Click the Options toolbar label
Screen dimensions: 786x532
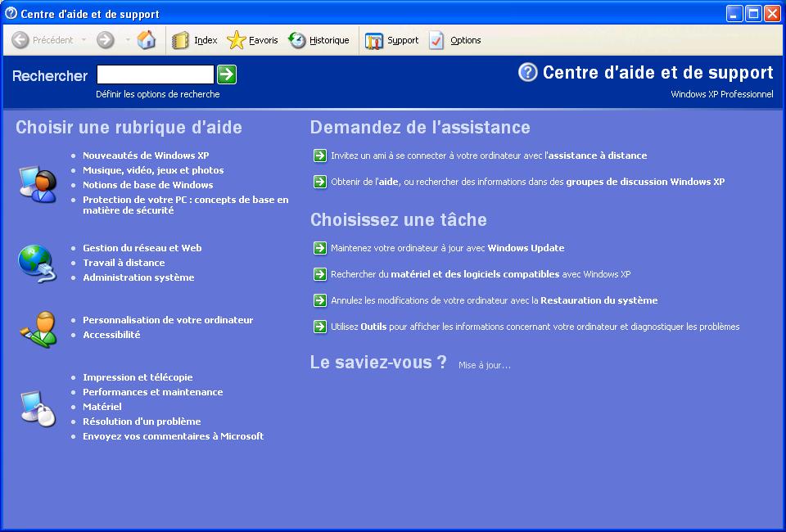(465, 40)
